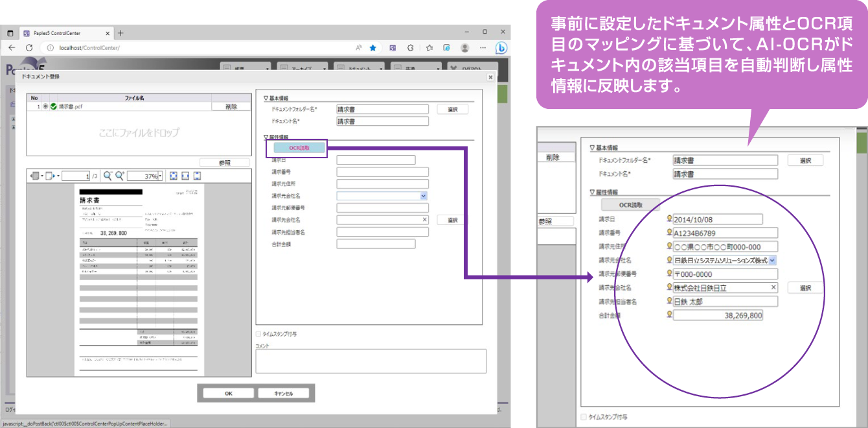Image resolution: width=868 pixels, height=428 pixels.
Task: Click the fit-width viewer icon
Action: point(185,176)
